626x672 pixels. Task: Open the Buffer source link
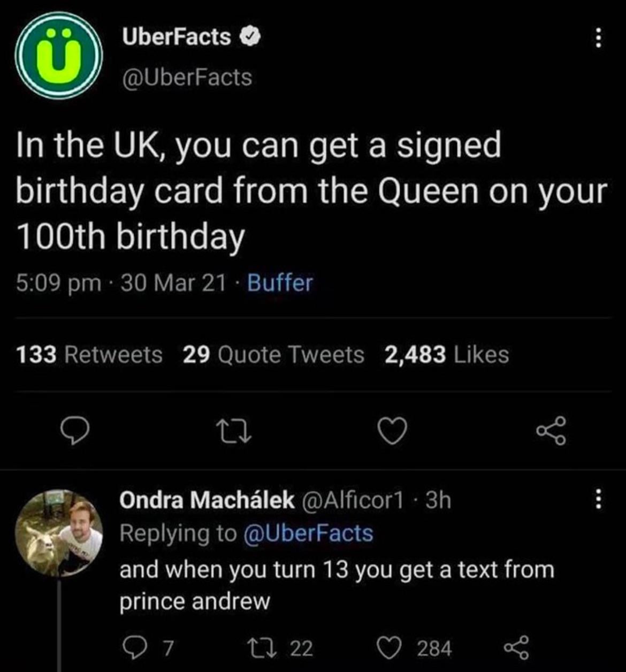click(280, 282)
